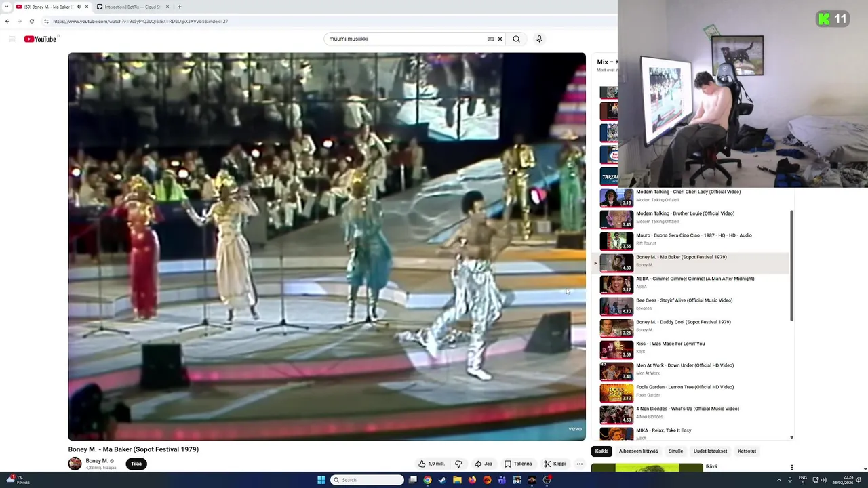Image resolution: width=868 pixels, height=488 pixels.
Task: Play Fools Garden Lemon Tree entry
Action: (692, 392)
